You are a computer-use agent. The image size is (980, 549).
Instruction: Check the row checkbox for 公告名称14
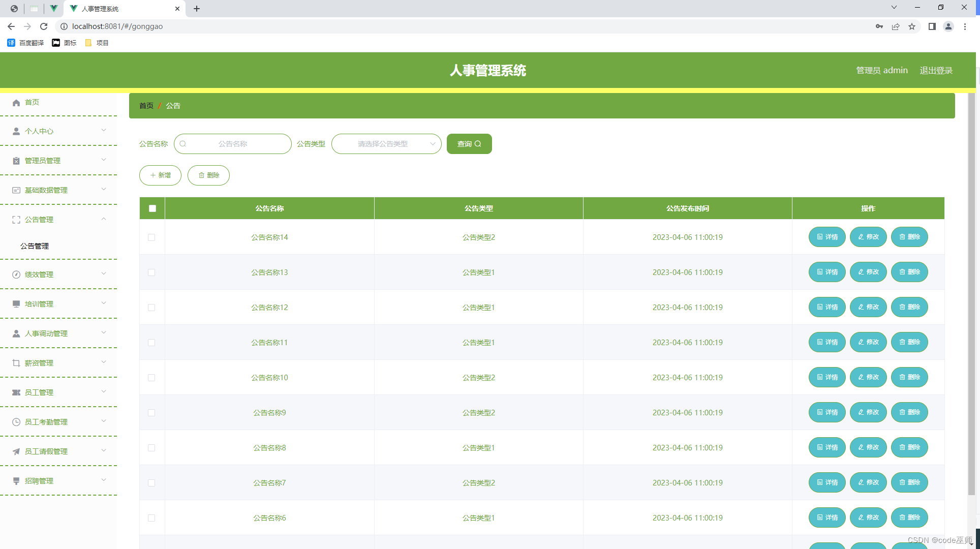[x=151, y=237]
